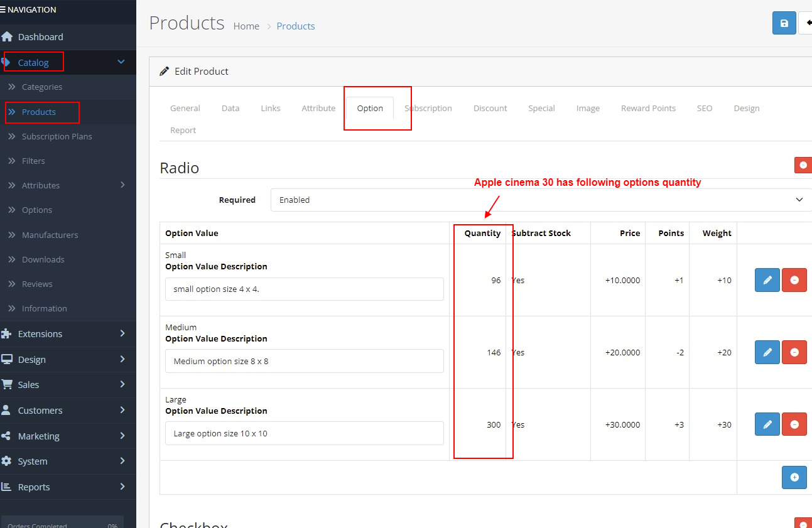
Task: Open the Design tab in the product tabs
Action: pyautogui.click(x=747, y=108)
